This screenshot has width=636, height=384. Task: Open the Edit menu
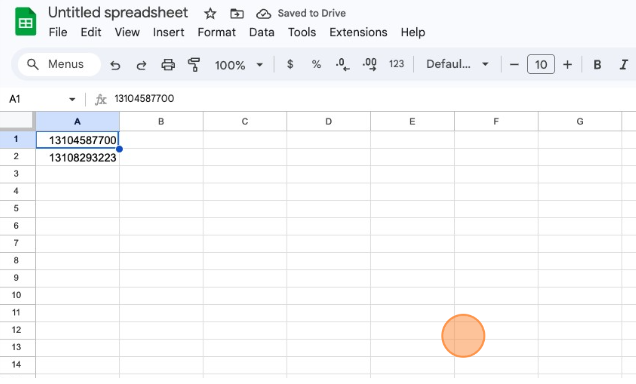point(91,32)
